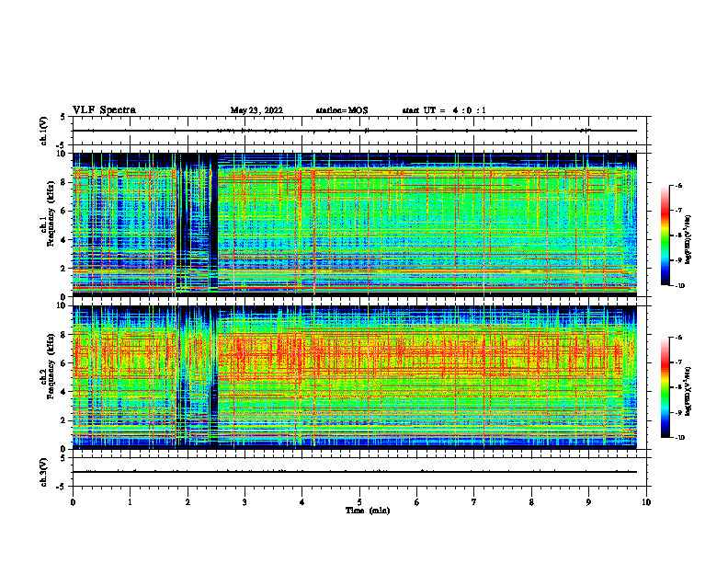Click time axis tick label "1"
This screenshot has width=728, height=563.
point(130,502)
